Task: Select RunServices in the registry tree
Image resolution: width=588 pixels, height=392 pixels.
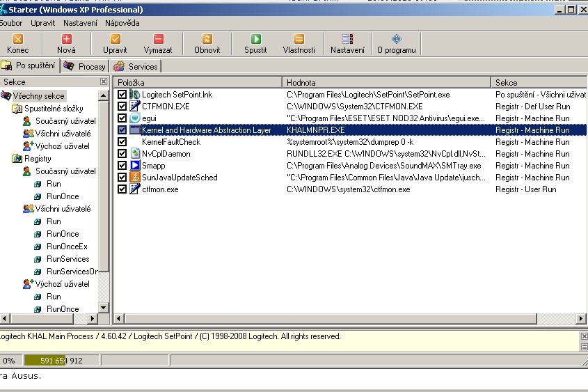Action: [67, 259]
